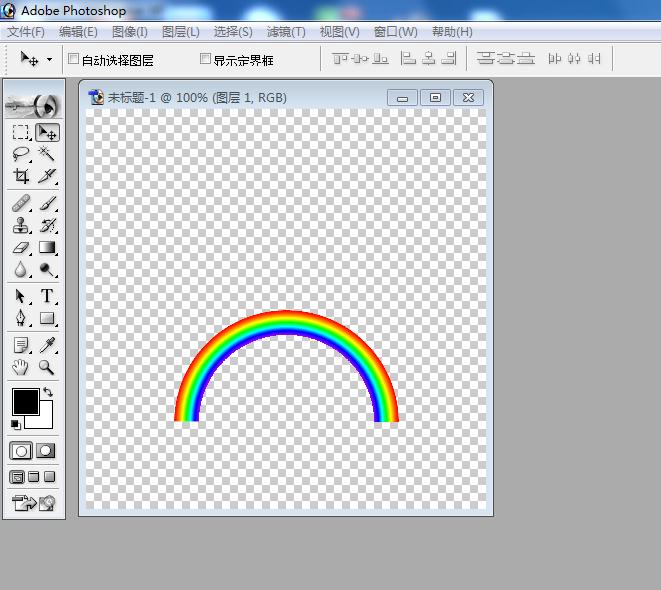The height and width of the screenshot is (590, 661).
Task: Select the Eraser tool
Action: coord(20,247)
